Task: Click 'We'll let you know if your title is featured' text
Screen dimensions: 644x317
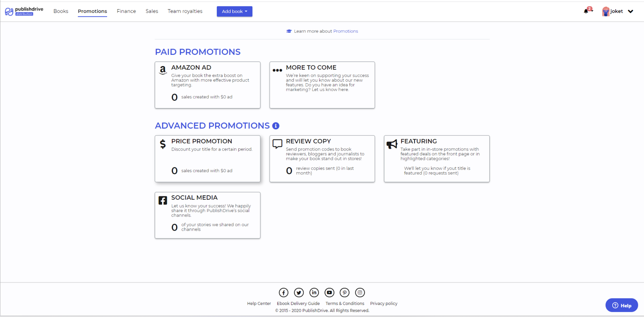Action: [437, 171]
